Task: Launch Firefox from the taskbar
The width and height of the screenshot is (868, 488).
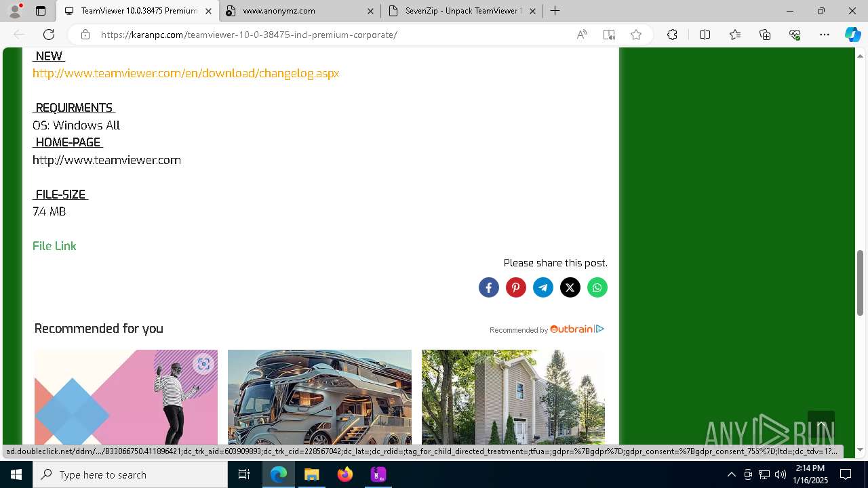Action: [x=345, y=474]
